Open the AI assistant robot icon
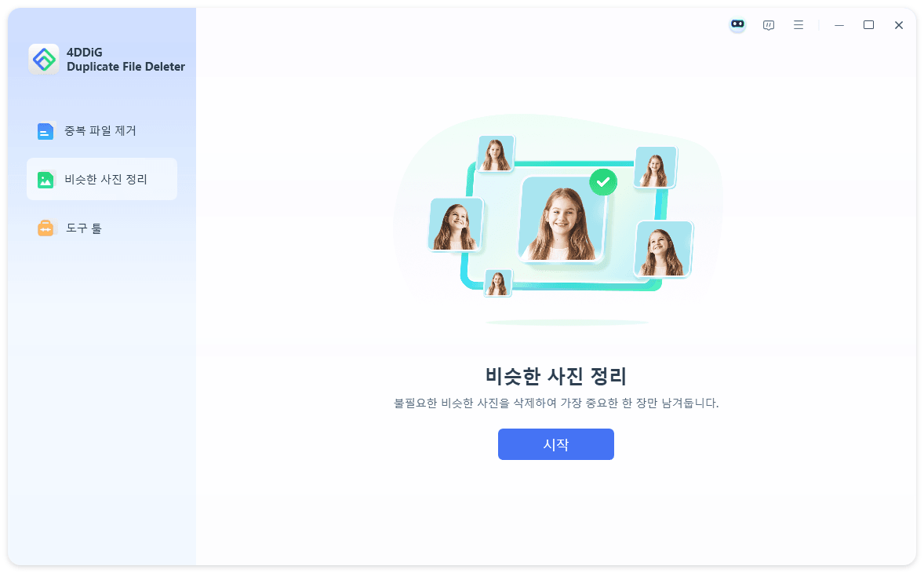924x573 pixels. click(x=737, y=25)
